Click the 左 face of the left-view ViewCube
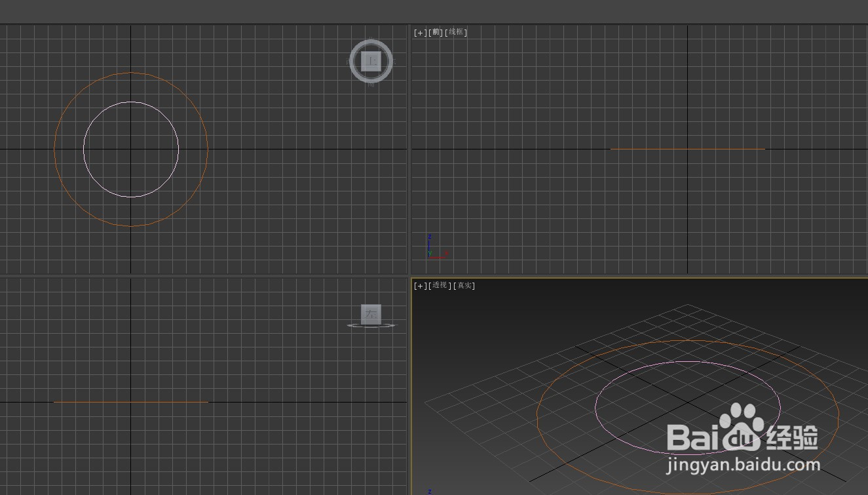This screenshot has height=495, width=868. click(371, 313)
